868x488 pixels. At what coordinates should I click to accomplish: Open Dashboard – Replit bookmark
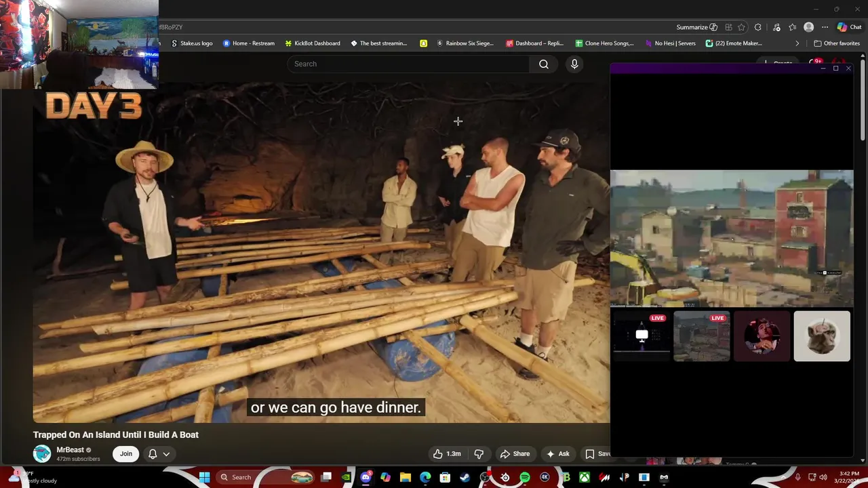(x=535, y=43)
